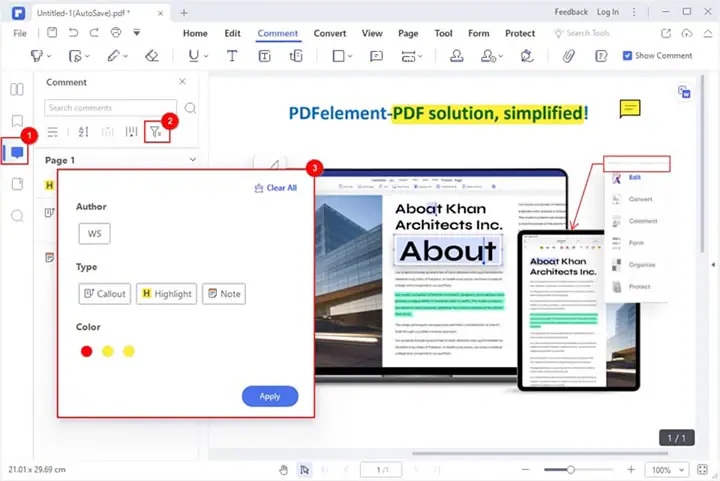The height and width of the screenshot is (481, 720).
Task: Open the Rectangle shape dropdown arrow
Action: click(350, 56)
